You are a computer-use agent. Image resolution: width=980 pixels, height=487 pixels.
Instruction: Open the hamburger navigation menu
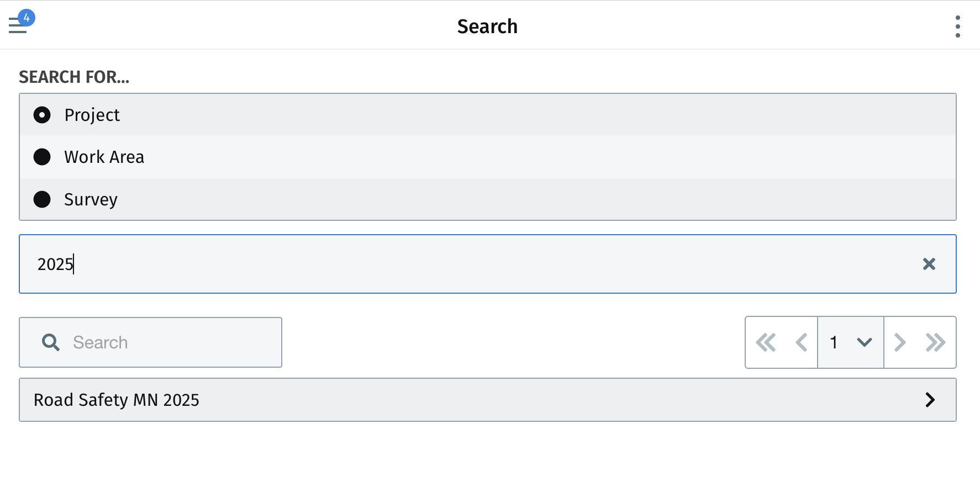[18, 26]
